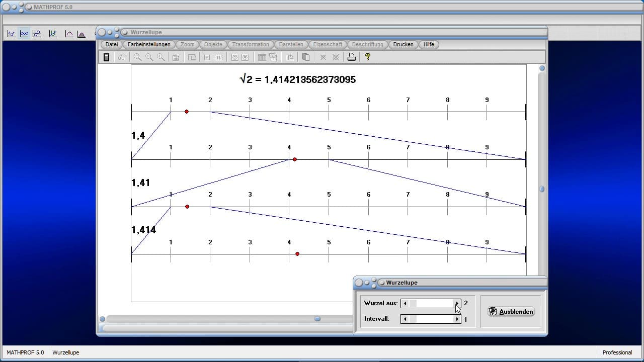Increase Intervall value with right arrow
This screenshot has height=362, width=644.
[457, 319]
